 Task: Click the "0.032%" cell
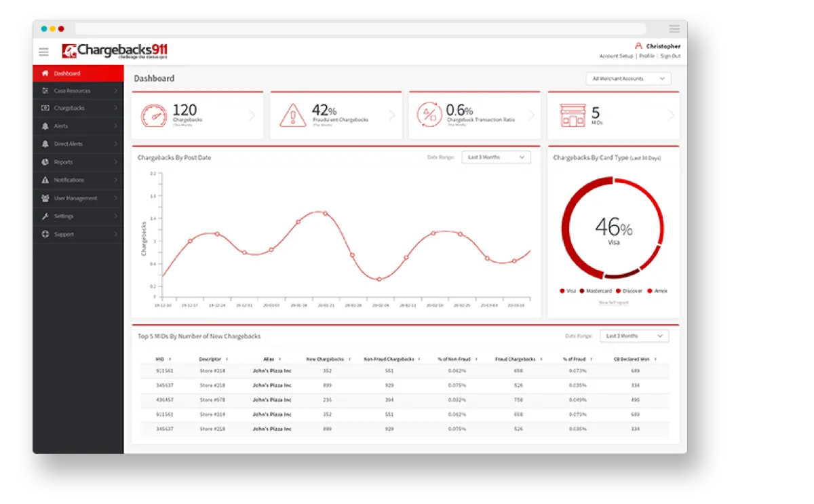click(457, 400)
